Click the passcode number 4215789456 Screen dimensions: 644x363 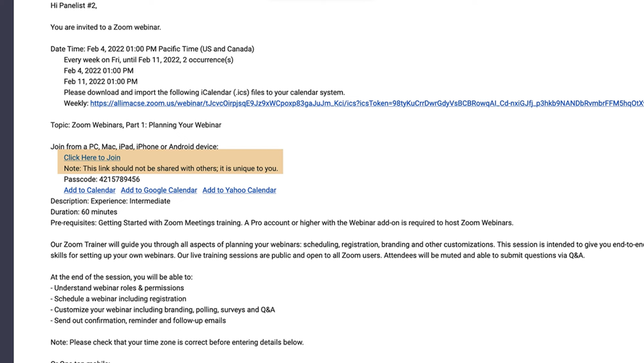point(119,179)
